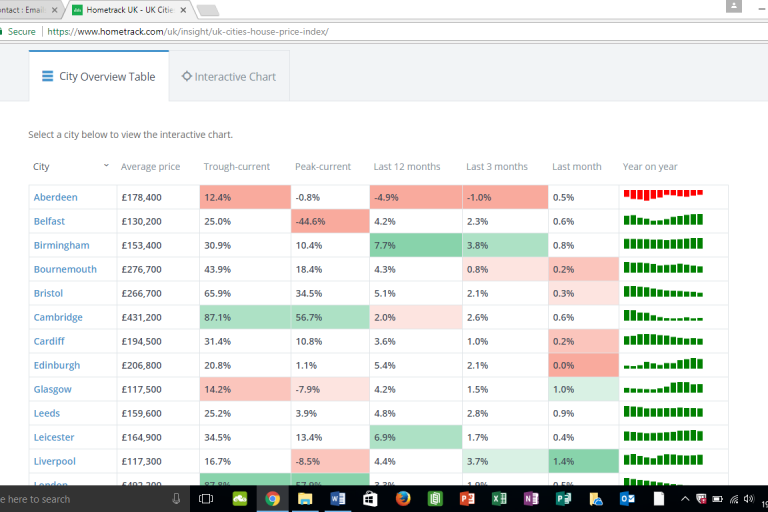
Task: Open the Cambridge city link
Action: (58, 317)
